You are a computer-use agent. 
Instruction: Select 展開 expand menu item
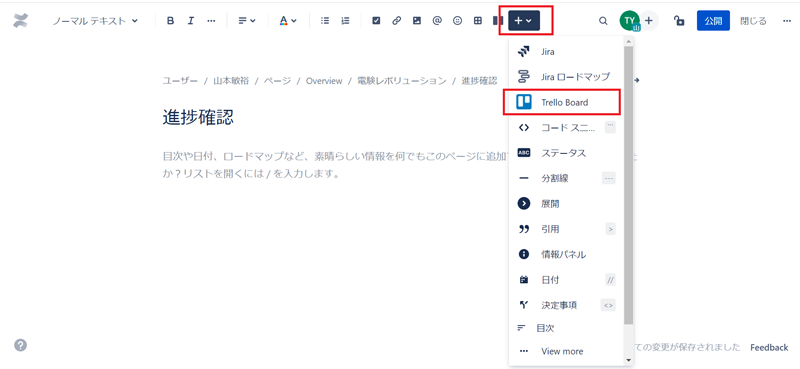click(x=566, y=204)
